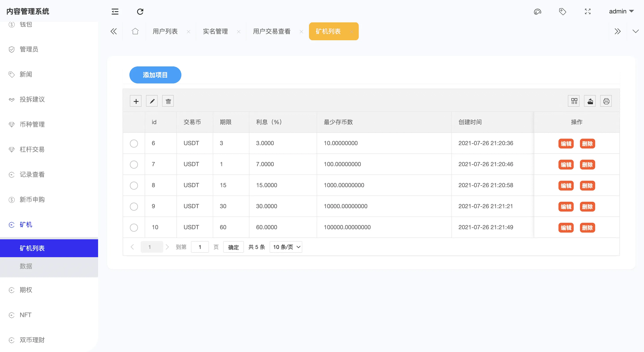Open the admin user dropdown
Image resolution: width=644 pixels, height=352 pixels.
pyautogui.click(x=621, y=11)
